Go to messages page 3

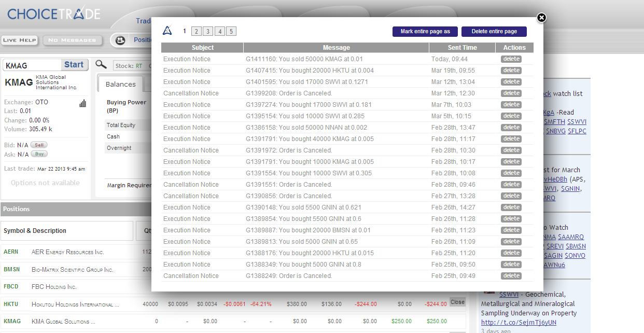tap(207, 32)
